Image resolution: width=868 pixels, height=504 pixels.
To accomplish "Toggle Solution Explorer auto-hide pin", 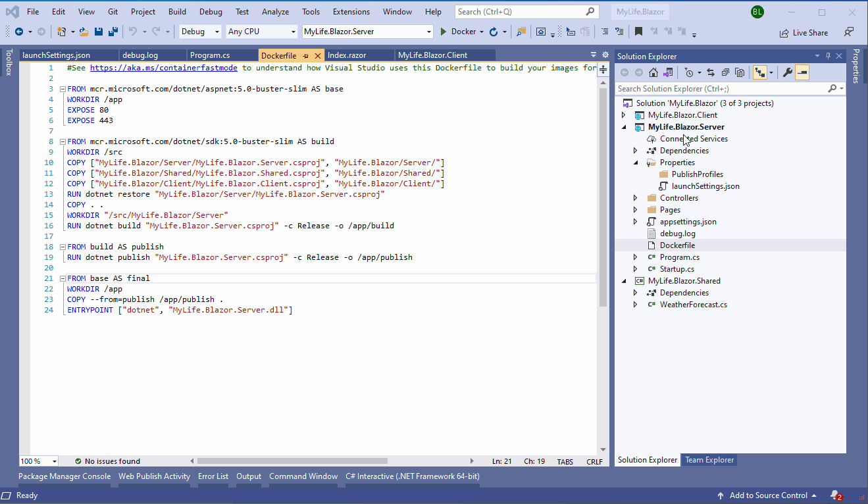I will click(x=829, y=56).
